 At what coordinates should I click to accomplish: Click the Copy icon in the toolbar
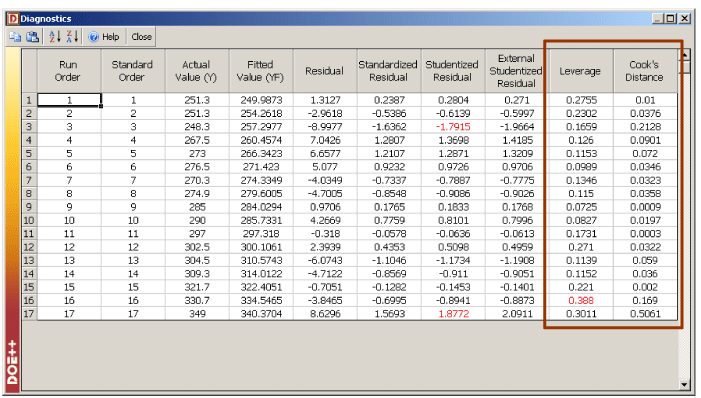point(15,37)
